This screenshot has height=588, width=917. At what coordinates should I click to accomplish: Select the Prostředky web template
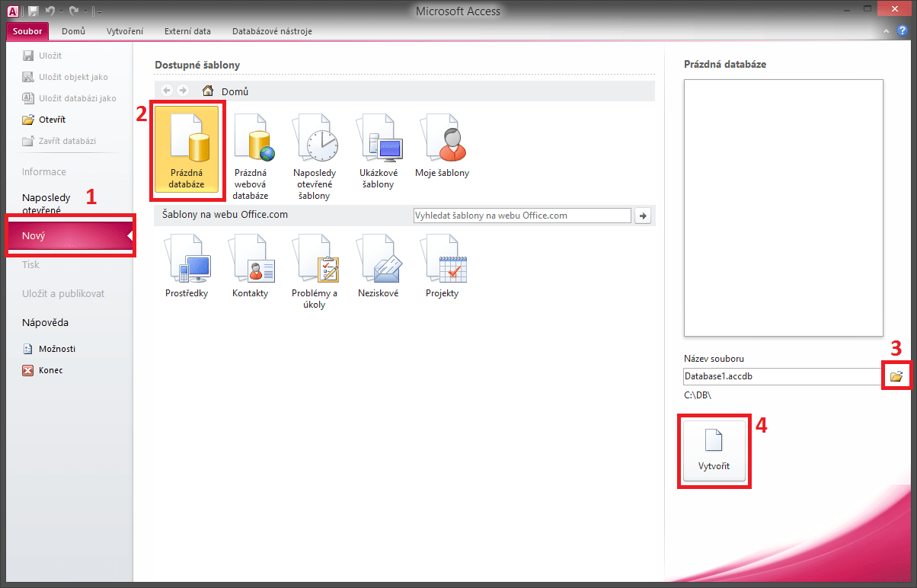coord(187,267)
